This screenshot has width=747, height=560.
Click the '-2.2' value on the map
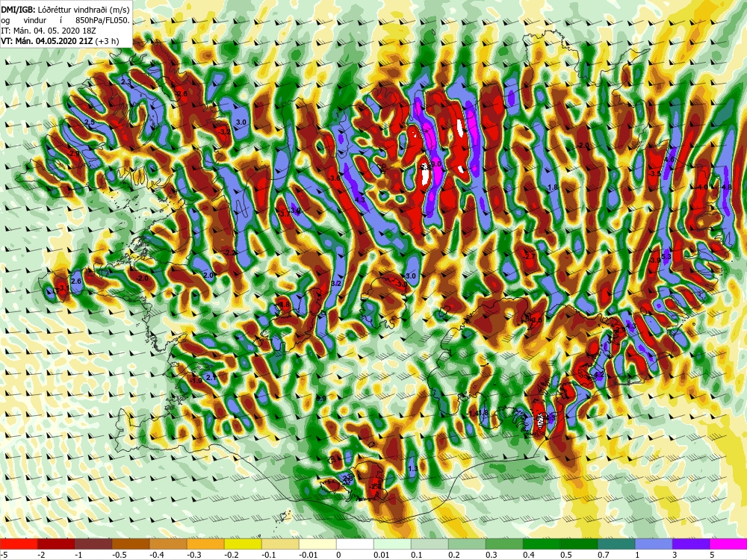pos(231,253)
